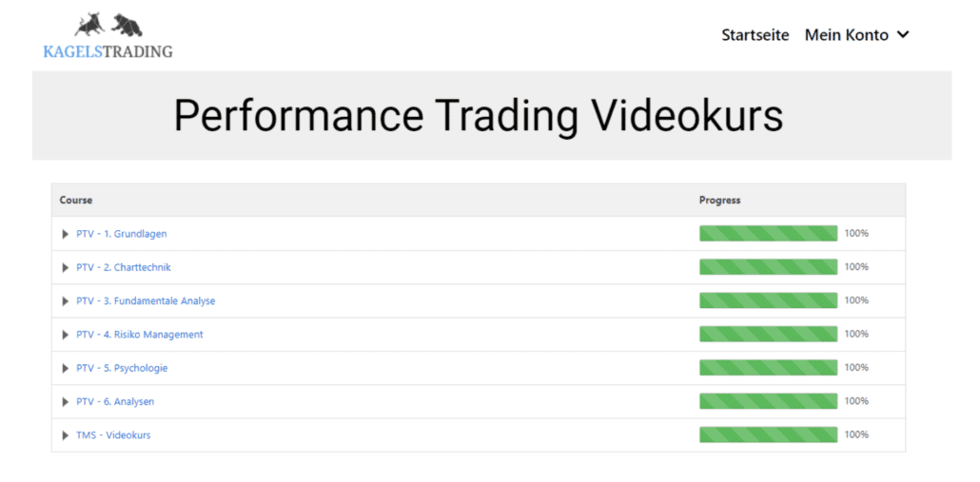Expand the PTV - 1. Grundlagen arrow
Viewport: 980px width, 482px height.
coord(65,234)
